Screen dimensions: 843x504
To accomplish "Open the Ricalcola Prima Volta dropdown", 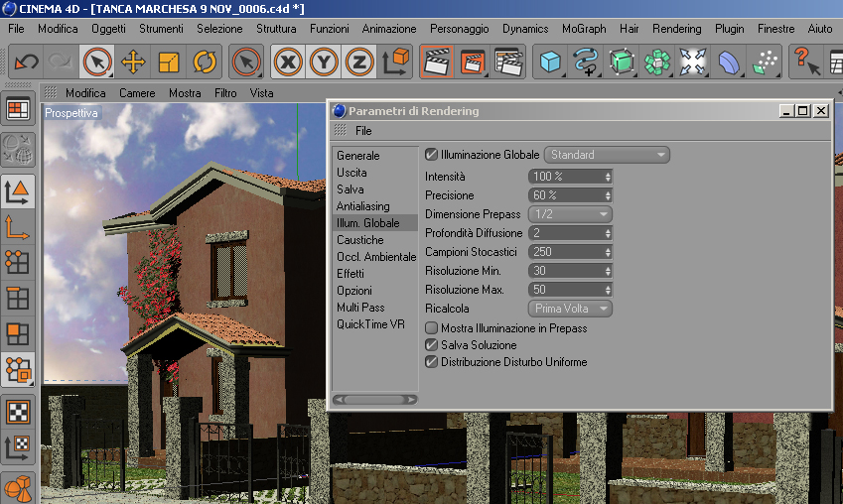I will [x=570, y=309].
